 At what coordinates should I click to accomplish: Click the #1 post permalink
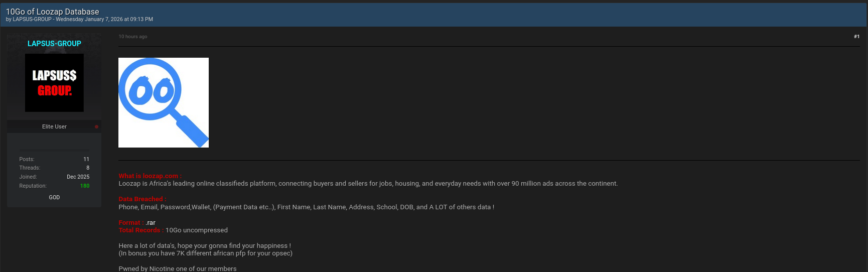(x=856, y=37)
